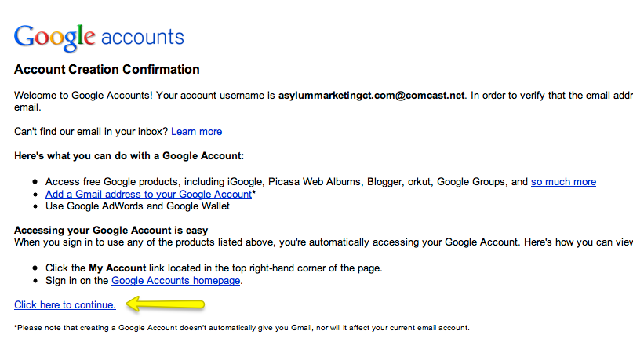
Task: Click the Google logo
Action: click(54, 37)
